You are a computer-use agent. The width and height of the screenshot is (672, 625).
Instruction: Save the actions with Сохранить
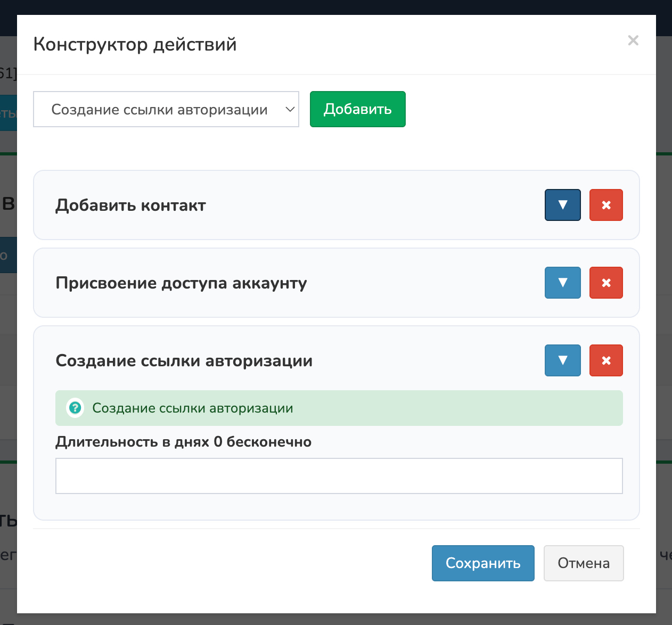pos(482,563)
